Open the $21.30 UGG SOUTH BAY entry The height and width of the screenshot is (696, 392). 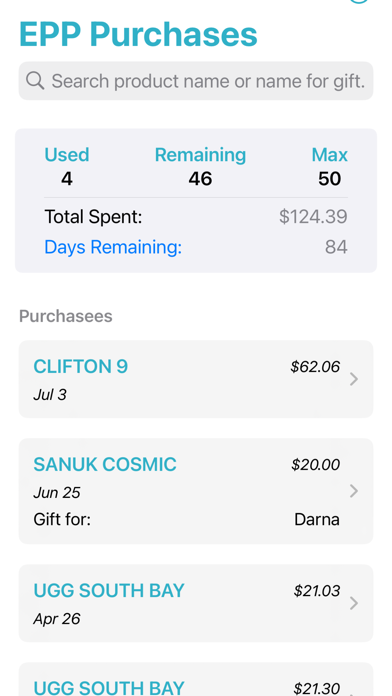tap(196, 680)
